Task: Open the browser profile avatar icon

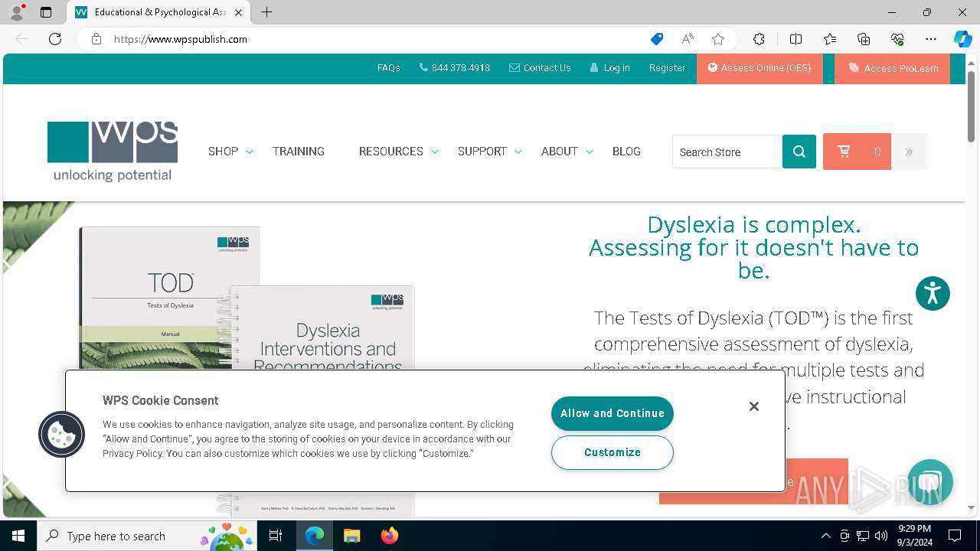Action: click(x=16, y=12)
